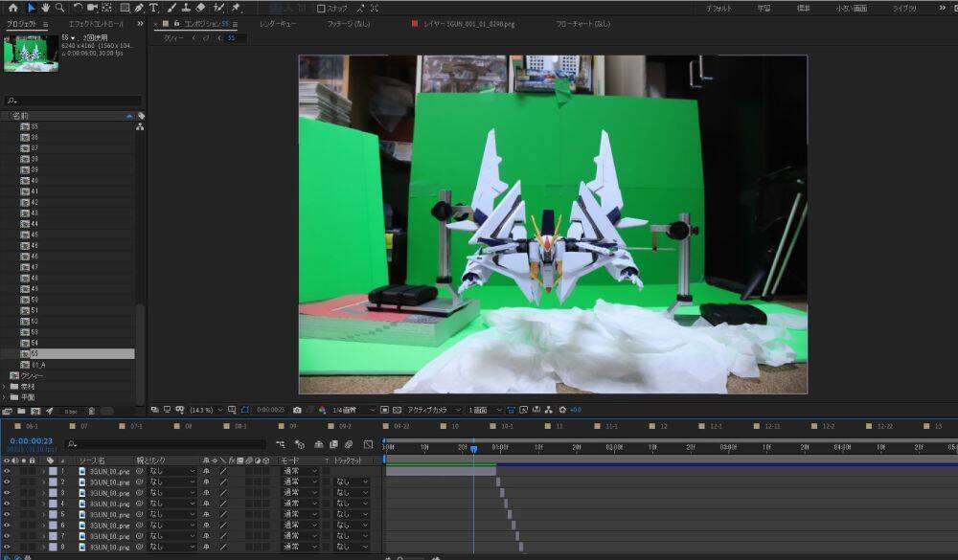
Task: Expand layer 1 properties arrow
Action: (43, 471)
